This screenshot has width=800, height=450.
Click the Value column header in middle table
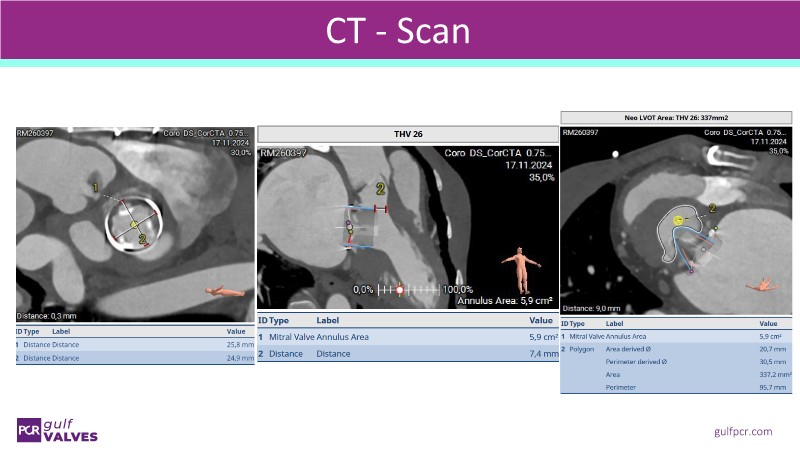pyautogui.click(x=539, y=321)
